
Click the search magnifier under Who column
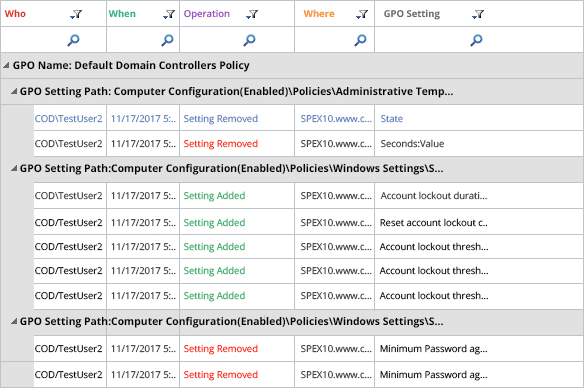click(73, 40)
